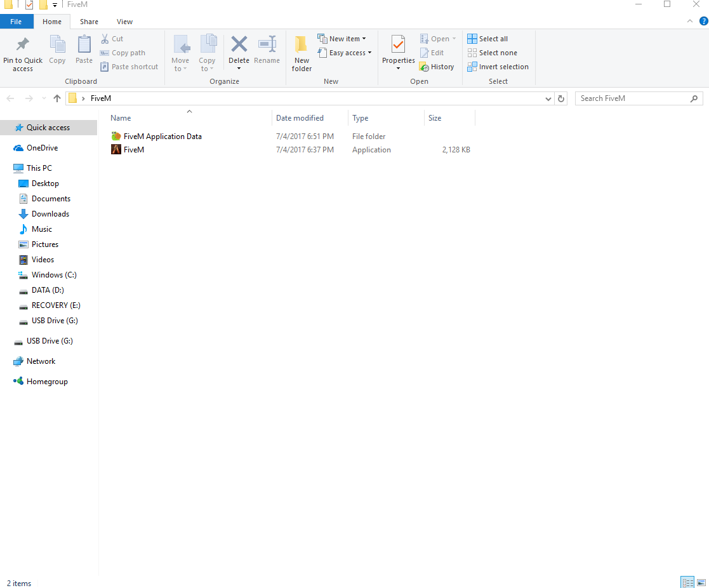Viewport: 709px width, 588px height.
Task: Switch to Large icons view in status bar
Action: point(701,582)
